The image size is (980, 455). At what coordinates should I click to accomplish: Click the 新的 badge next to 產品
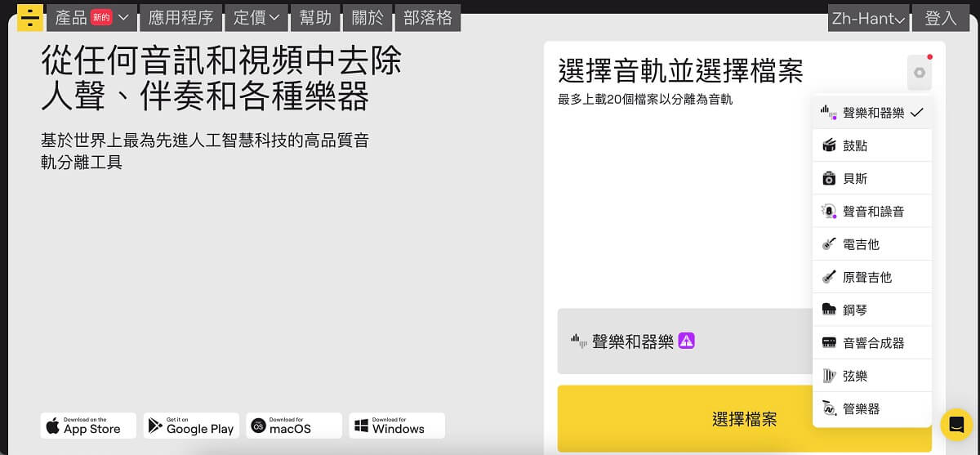pos(101,17)
